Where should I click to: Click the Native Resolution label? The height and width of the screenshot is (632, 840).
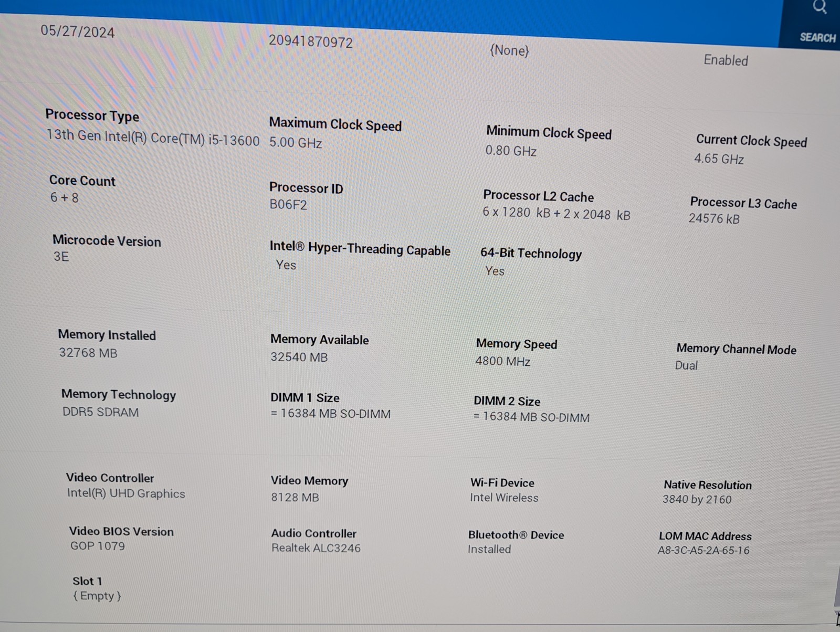coord(708,485)
